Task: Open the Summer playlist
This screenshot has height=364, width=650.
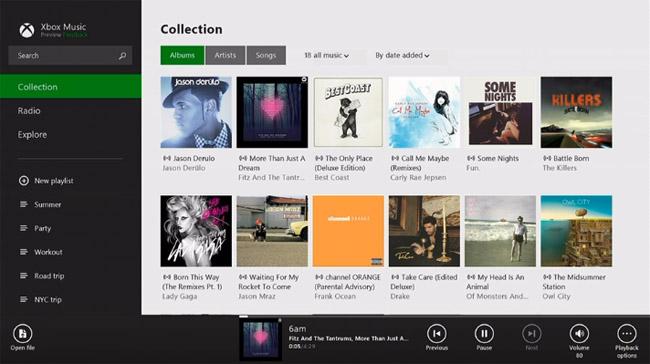Action: tap(47, 204)
